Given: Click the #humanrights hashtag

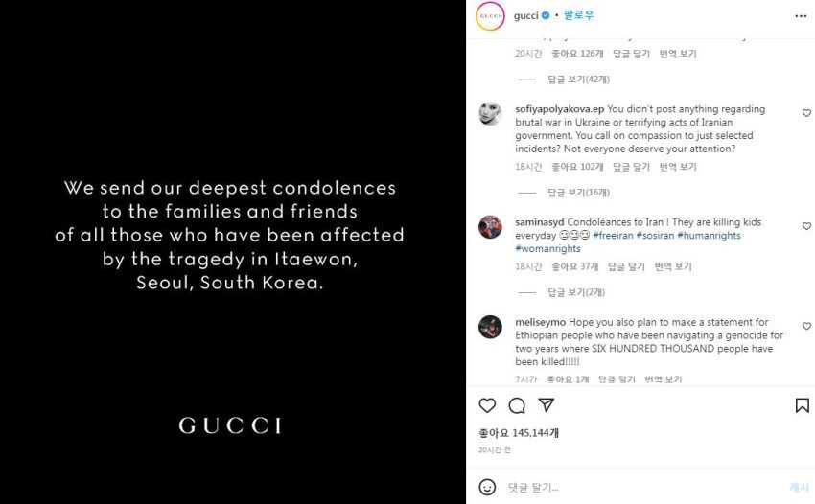Looking at the screenshot, I should coord(709,236).
